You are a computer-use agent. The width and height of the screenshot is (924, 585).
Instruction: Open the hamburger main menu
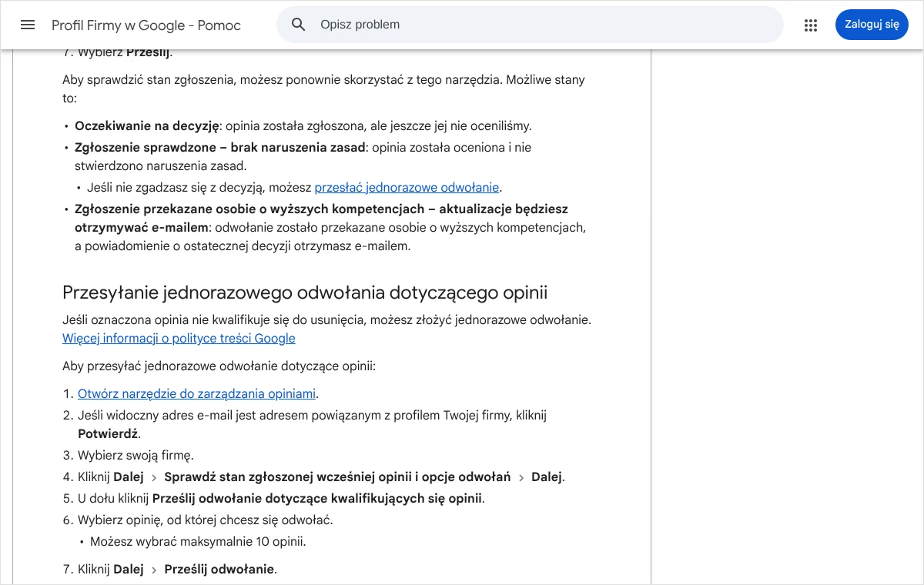click(28, 25)
